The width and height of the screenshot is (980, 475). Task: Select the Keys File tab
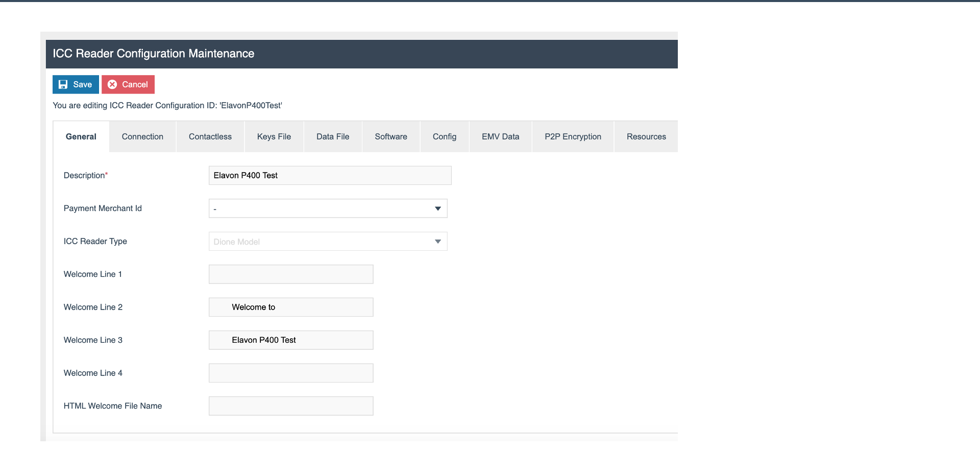274,136
